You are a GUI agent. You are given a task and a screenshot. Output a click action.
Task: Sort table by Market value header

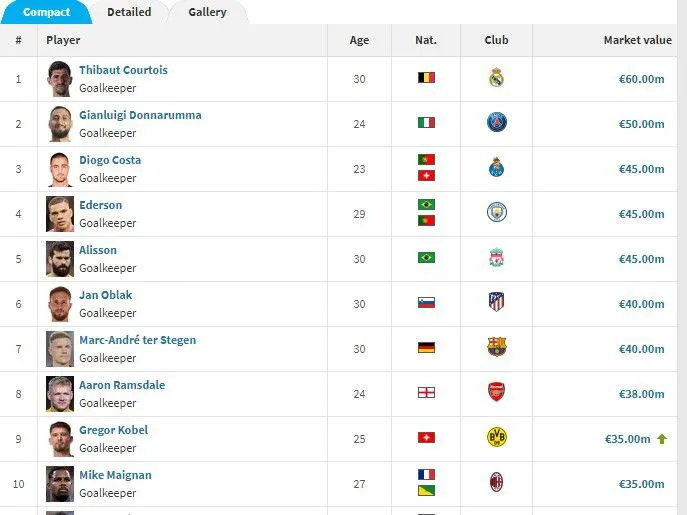(637, 40)
